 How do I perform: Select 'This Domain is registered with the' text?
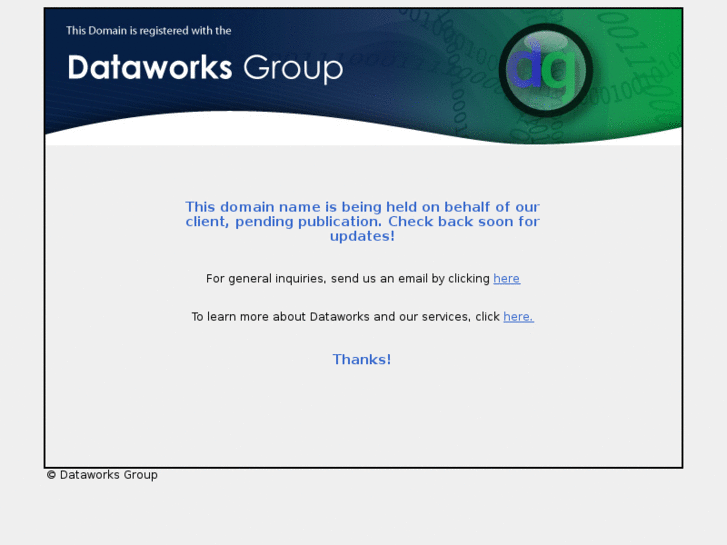[x=148, y=31]
